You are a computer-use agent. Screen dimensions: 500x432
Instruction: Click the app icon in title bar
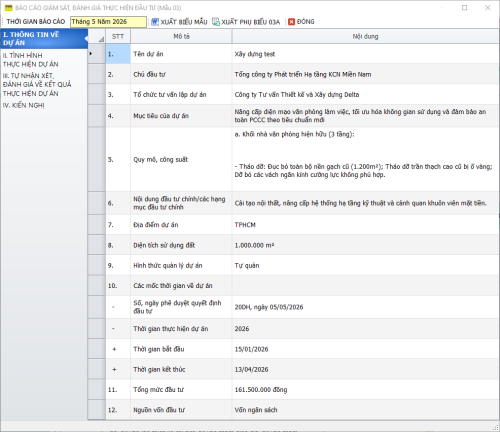coord(8,7)
